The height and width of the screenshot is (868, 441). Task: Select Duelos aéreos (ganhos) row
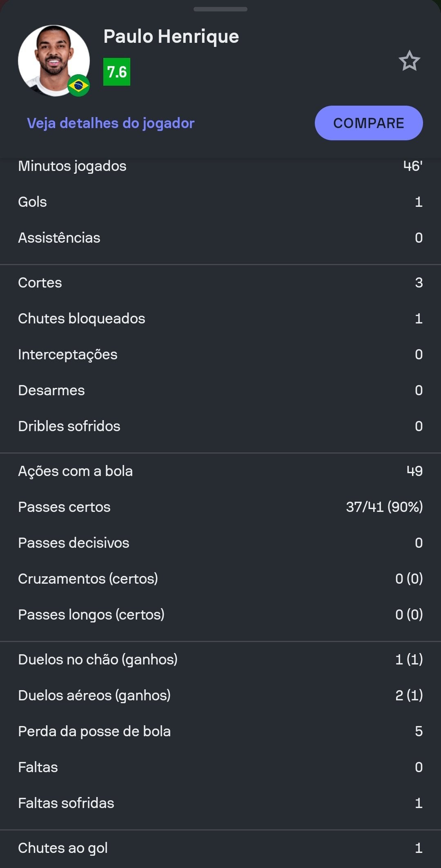(x=220, y=695)
